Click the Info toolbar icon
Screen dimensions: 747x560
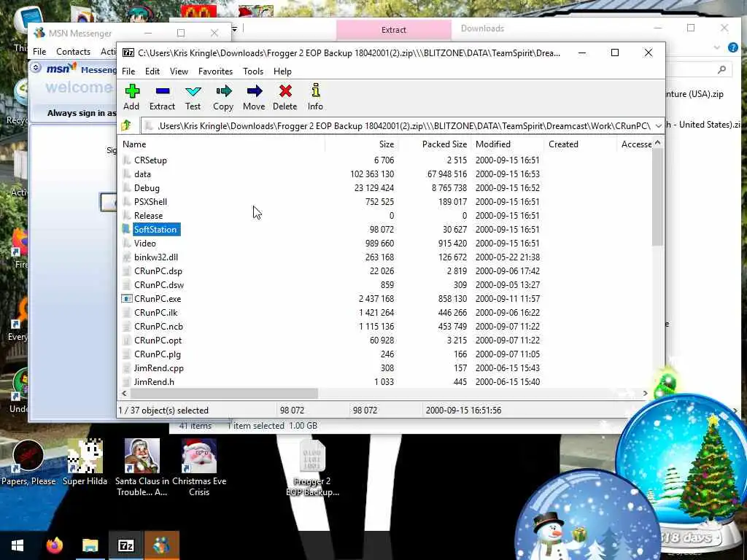pos(315,90)
